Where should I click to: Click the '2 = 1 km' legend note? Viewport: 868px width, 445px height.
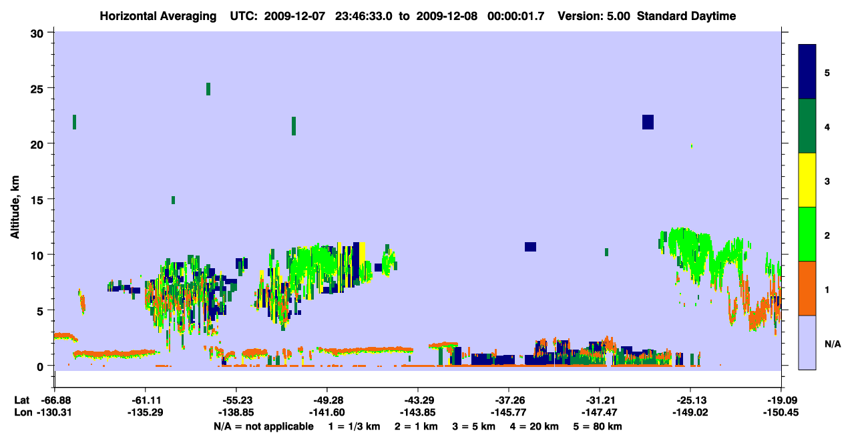coord(416,426)
